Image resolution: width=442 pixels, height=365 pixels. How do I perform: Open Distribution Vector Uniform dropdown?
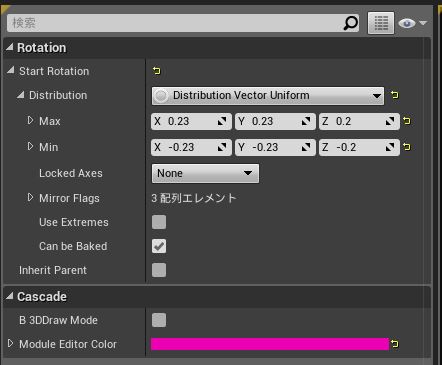coord(268,96)
